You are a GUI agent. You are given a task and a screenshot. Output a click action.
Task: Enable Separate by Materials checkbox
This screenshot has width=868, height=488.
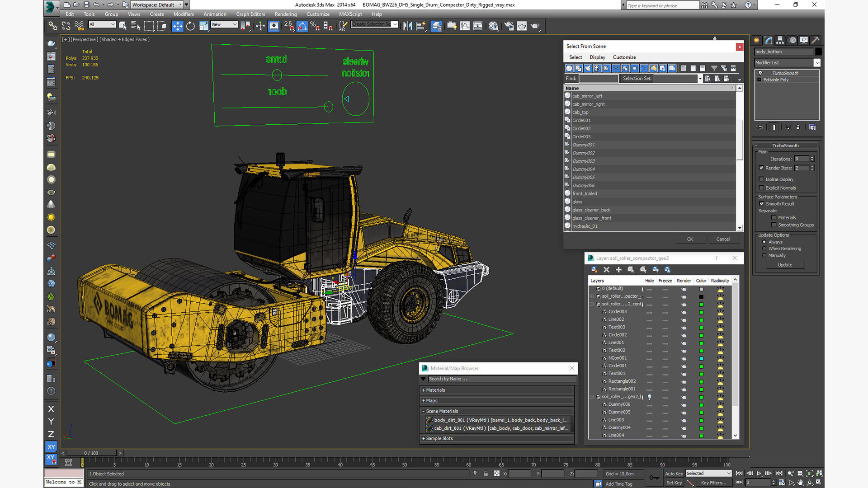point(774,218)
